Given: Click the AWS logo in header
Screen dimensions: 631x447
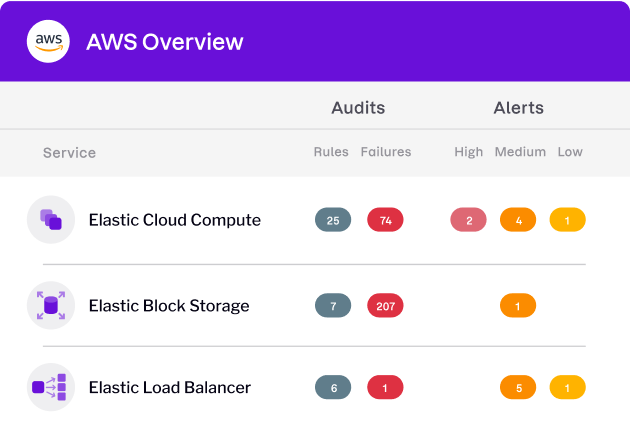Looking at the screenshot, I should 48,41.
